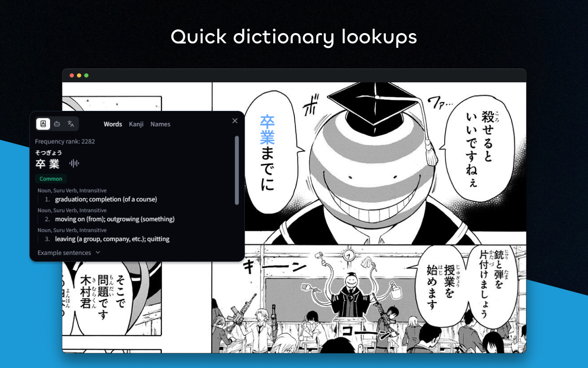Switch to the AI robot mode icon

pyautogui.click(x=57, y=124)
